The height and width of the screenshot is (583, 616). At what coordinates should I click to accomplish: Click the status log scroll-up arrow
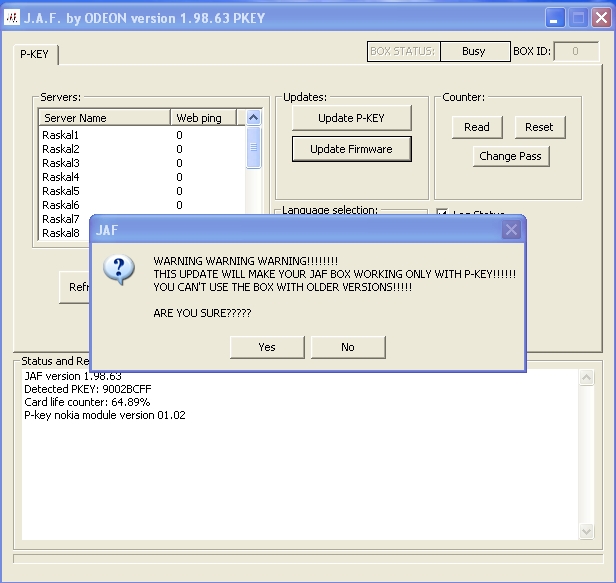pos(587,378)
